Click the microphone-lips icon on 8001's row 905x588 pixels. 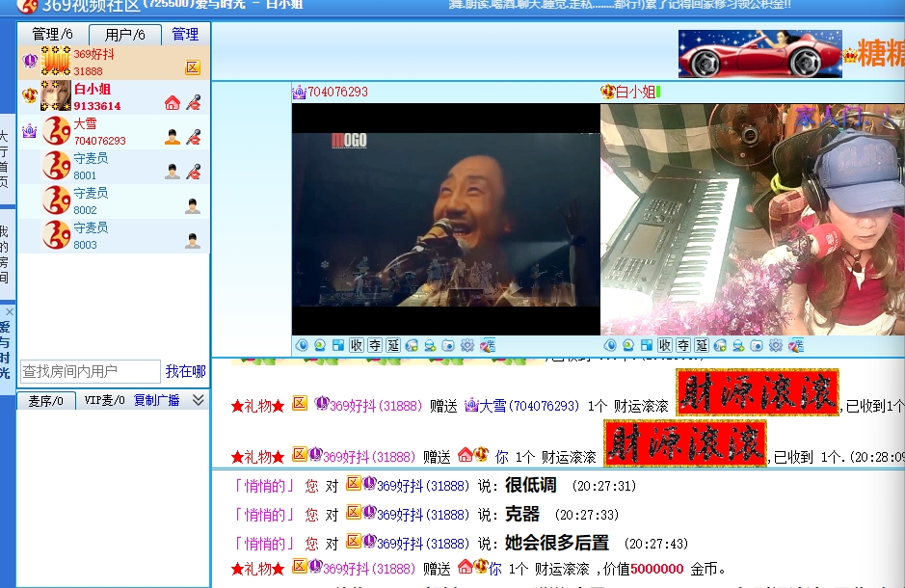(194, 172)
